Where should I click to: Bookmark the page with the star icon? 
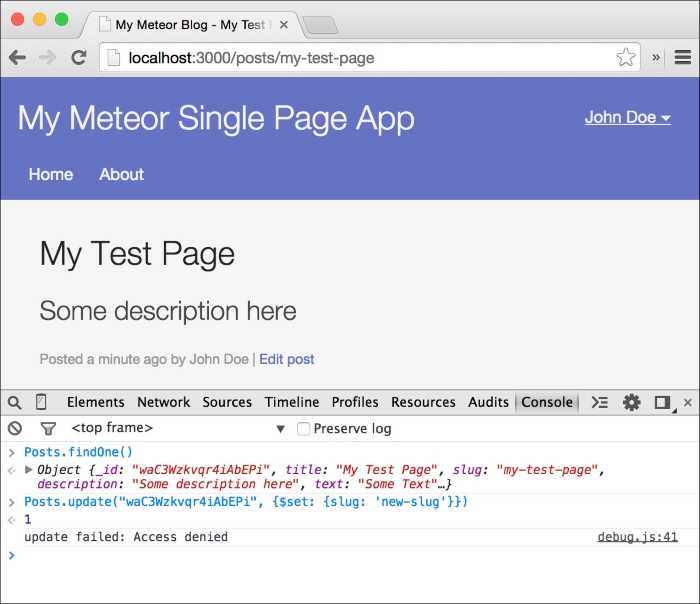click(x=625, y=57)
